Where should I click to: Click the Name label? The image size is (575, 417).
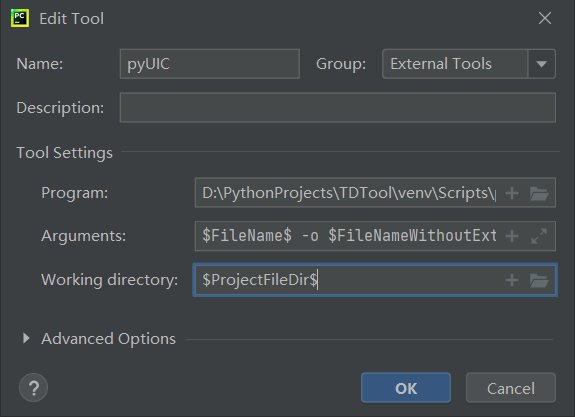(x=40, y=64)
